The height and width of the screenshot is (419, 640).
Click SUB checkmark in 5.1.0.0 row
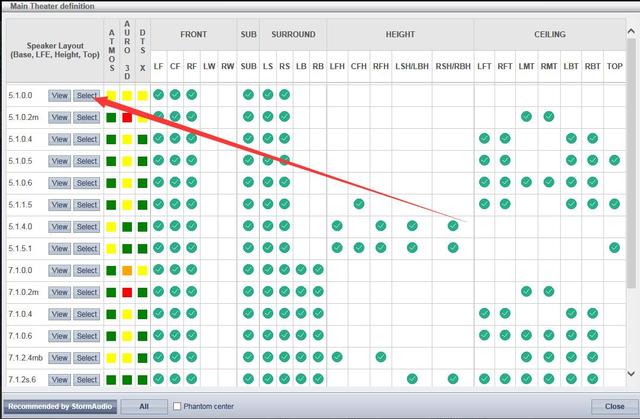(248, 95)
